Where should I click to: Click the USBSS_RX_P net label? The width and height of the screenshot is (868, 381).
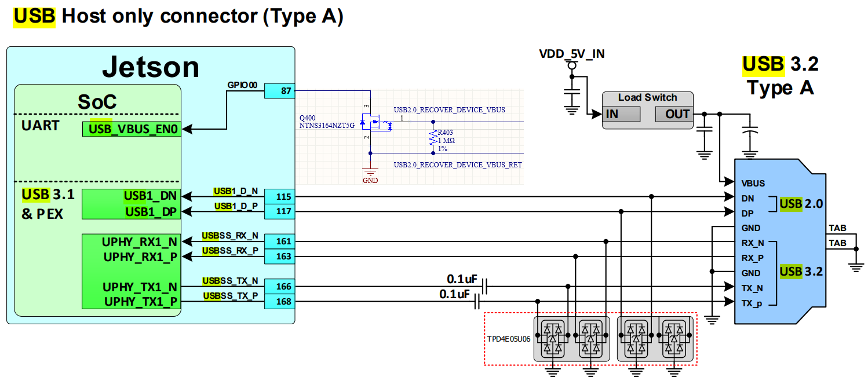pyautogui.click(x=231, y=251)
